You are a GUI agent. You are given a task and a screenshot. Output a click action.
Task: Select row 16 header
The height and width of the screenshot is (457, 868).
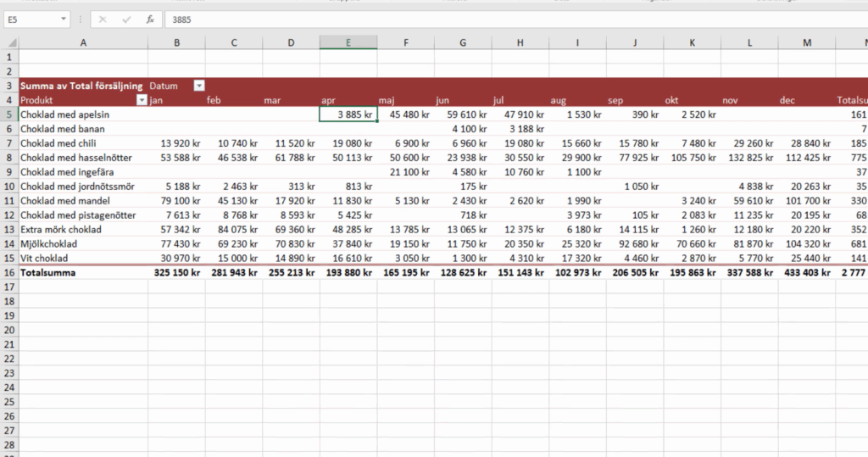[x=8, y=273]
